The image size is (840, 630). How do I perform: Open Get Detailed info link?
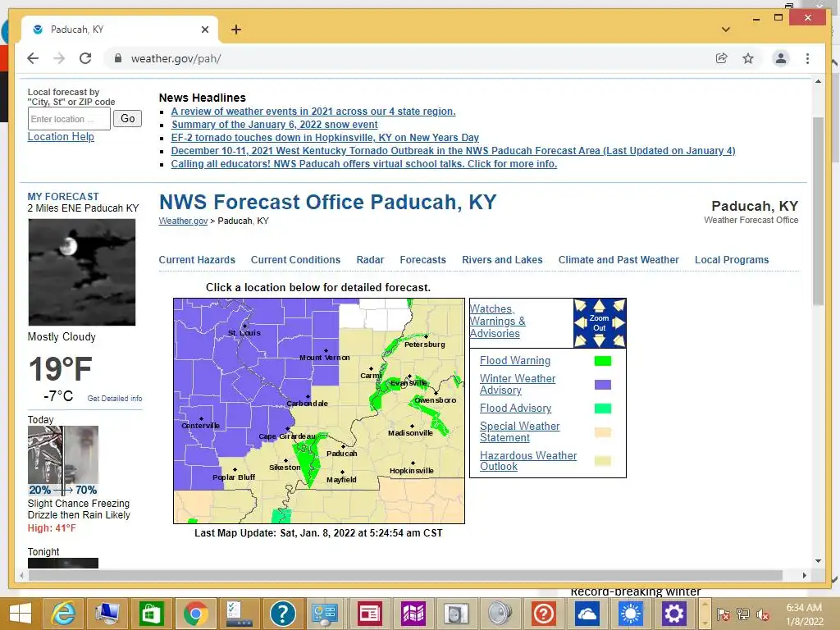115,399
